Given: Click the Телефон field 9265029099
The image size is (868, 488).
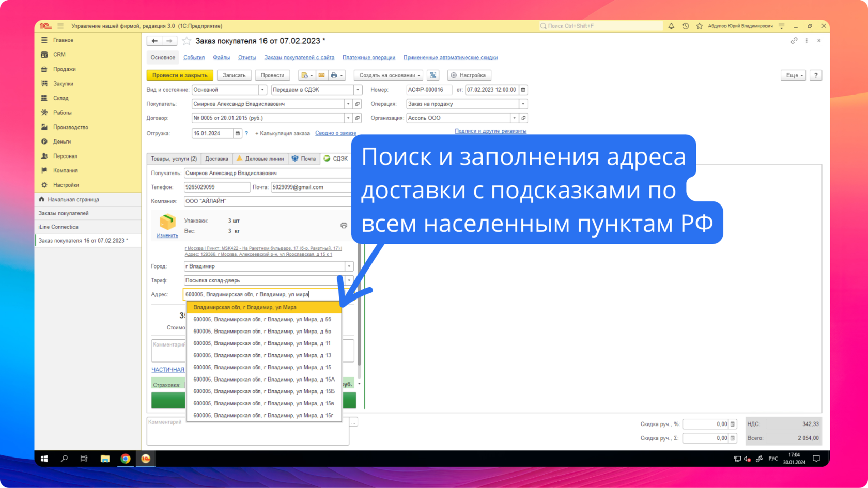Looking at the screenshot, I should [217, 187].
